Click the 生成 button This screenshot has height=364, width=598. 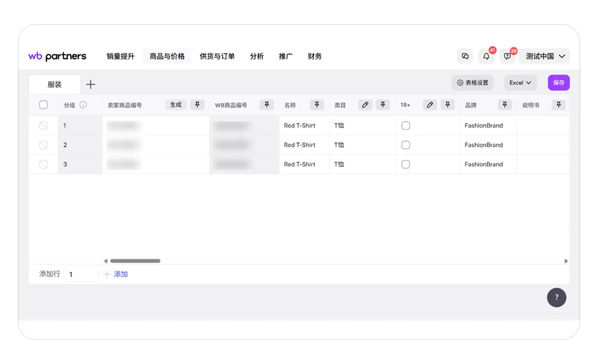(176, 105)
